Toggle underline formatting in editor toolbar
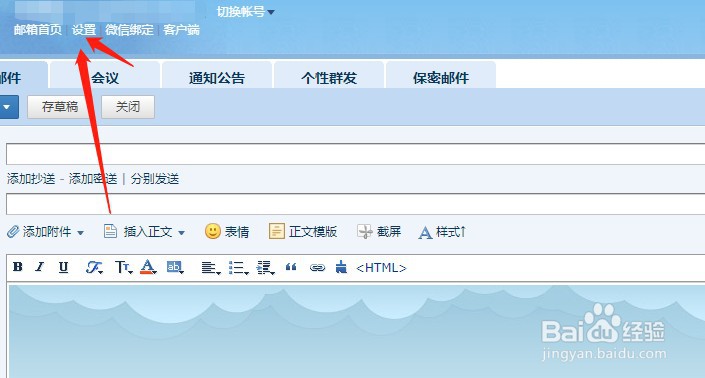 (63, 267)
